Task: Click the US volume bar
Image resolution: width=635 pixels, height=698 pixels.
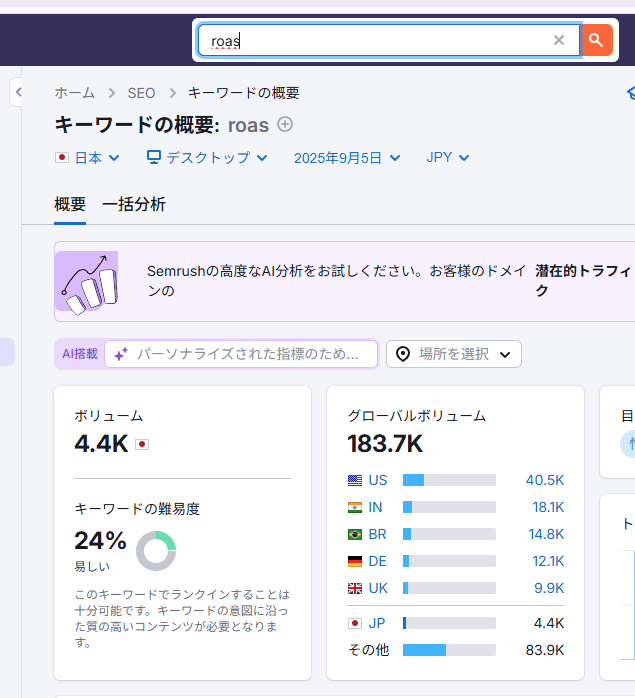Action: [x=449, y=480]
